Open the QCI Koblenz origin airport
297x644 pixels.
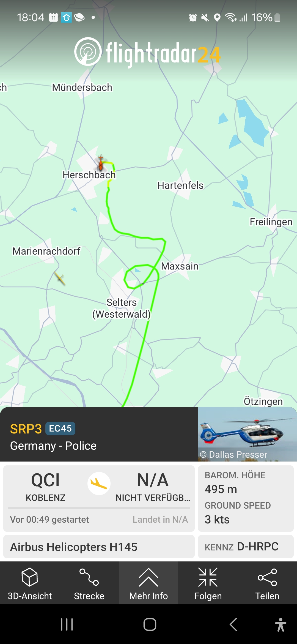(45, 487)
